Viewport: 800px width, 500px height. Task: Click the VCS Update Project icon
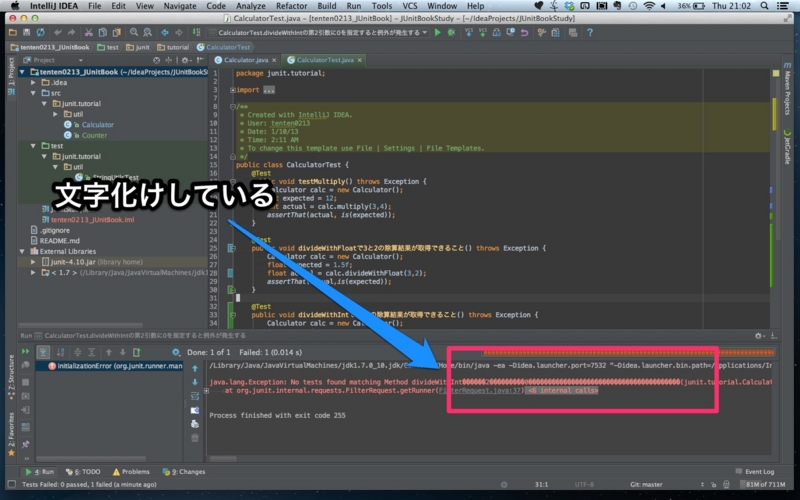(x=469, y=33)
